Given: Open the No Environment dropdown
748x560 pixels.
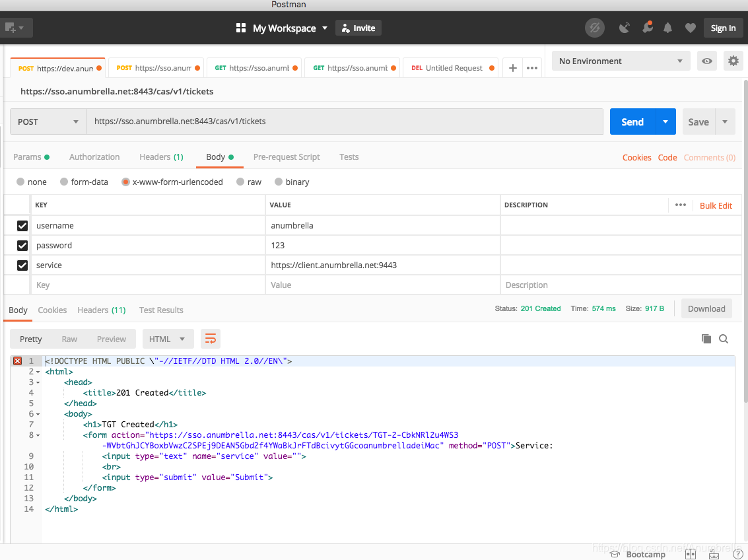Looking at the screenshot, I should coord(621,61).
